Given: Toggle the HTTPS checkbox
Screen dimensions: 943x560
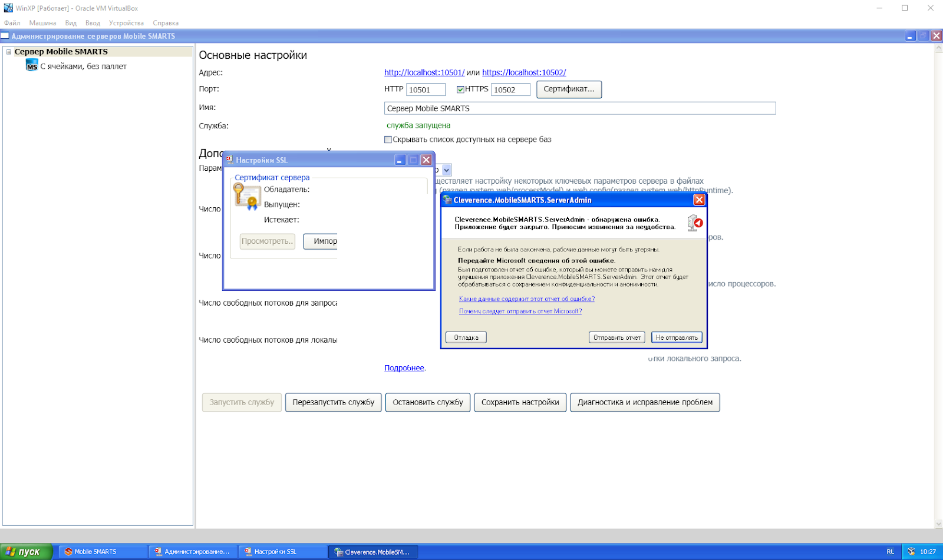Looking at the screenshot, I should point(460,90).
